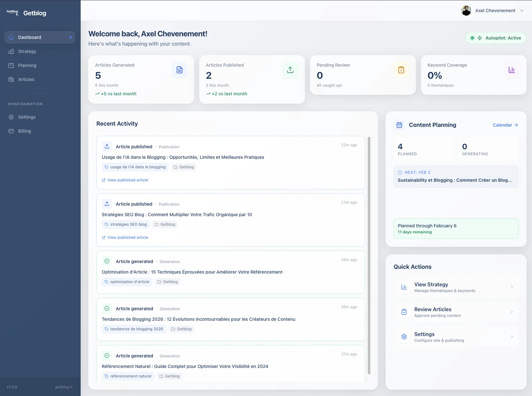This screenshot has height=396, width=532.
Task: Open the Strategy menu entry
Action: tap(27, 51)
